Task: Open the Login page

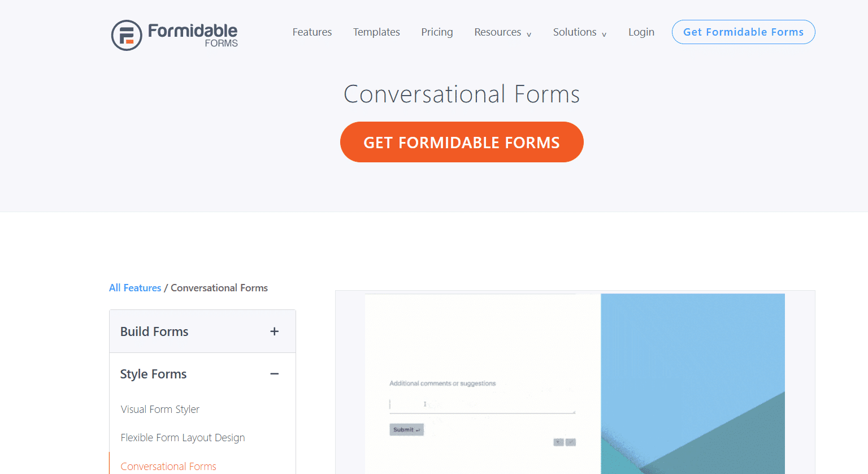Action: (641, 32)
